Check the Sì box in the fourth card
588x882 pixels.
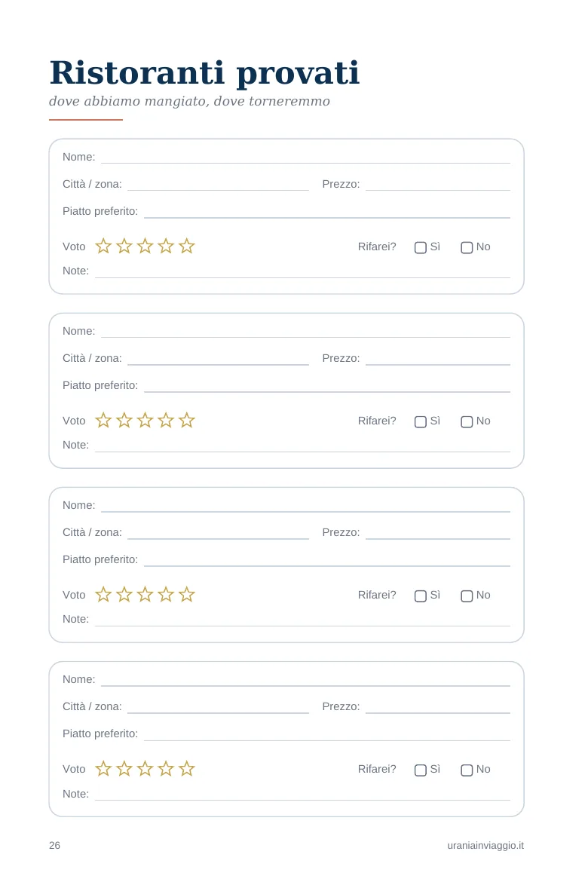(421, 770)
